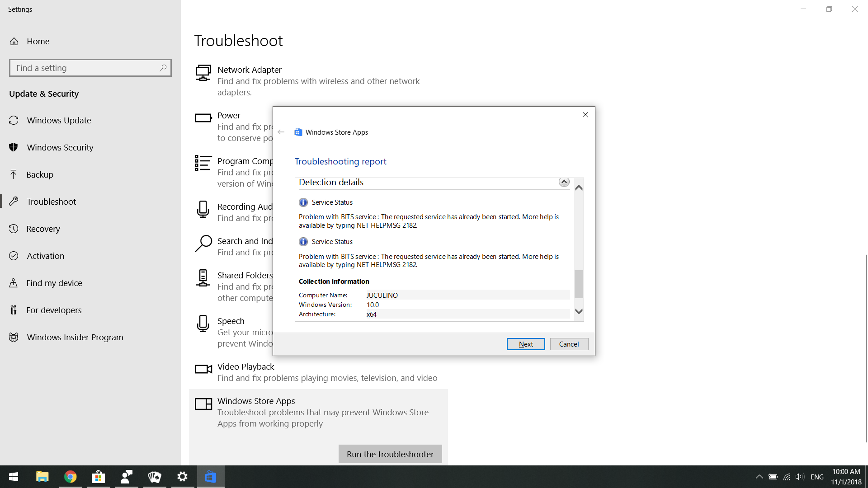Click the Video Playback camera icon
868x488 pixels.
(203, 369)
